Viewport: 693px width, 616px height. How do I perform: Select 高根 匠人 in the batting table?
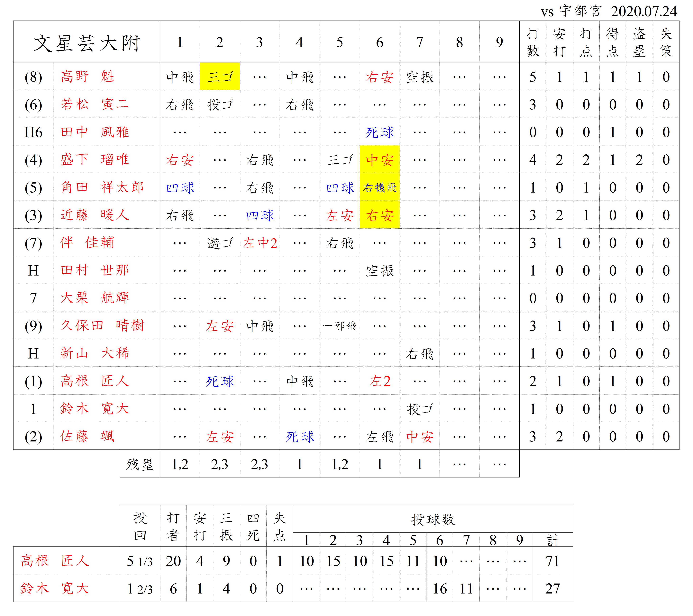click(95, 381)
